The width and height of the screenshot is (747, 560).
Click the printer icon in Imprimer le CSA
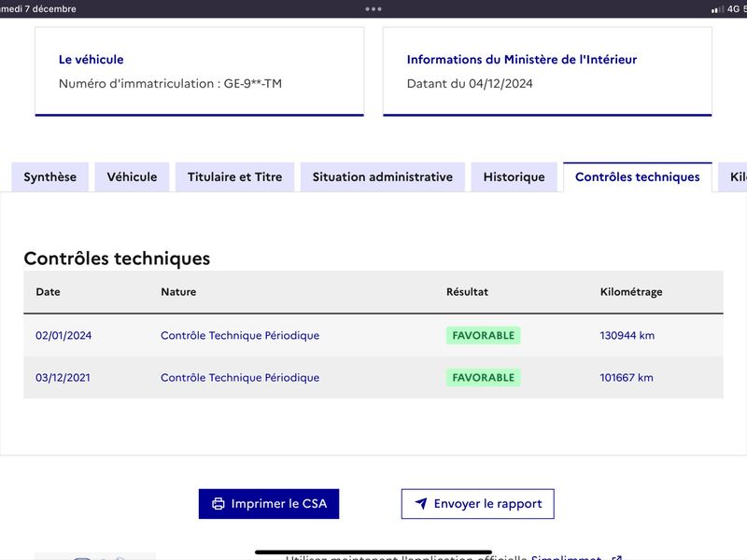(218, 504)
